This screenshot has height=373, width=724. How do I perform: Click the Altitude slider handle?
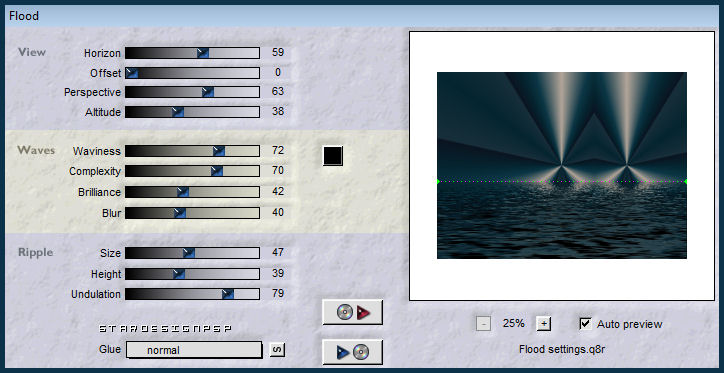178,112
